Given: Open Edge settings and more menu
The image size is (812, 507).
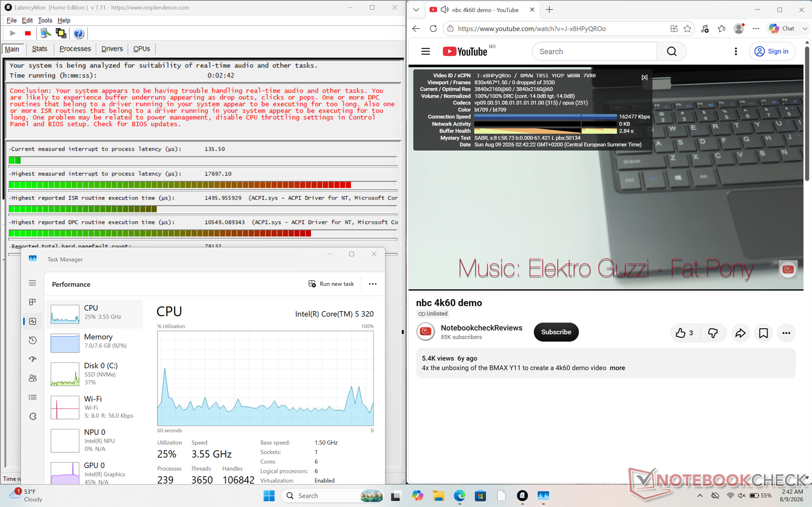Looking at the screenshot, I should tap(756, 29).
